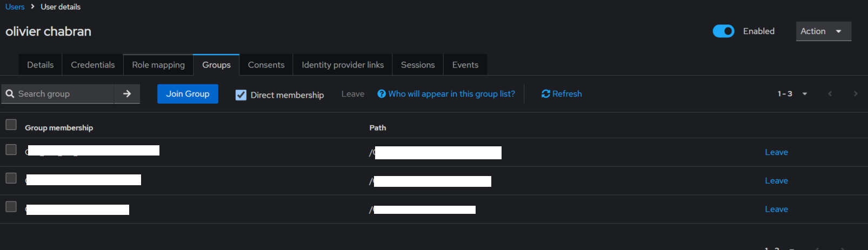Switch to the Role mapping tab

point(158,65)
